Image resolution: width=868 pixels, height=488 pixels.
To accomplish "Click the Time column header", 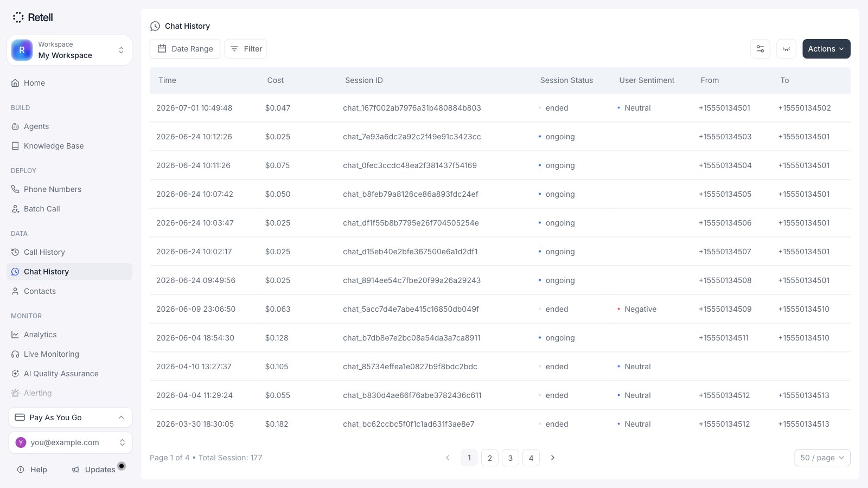I will 167,80.
